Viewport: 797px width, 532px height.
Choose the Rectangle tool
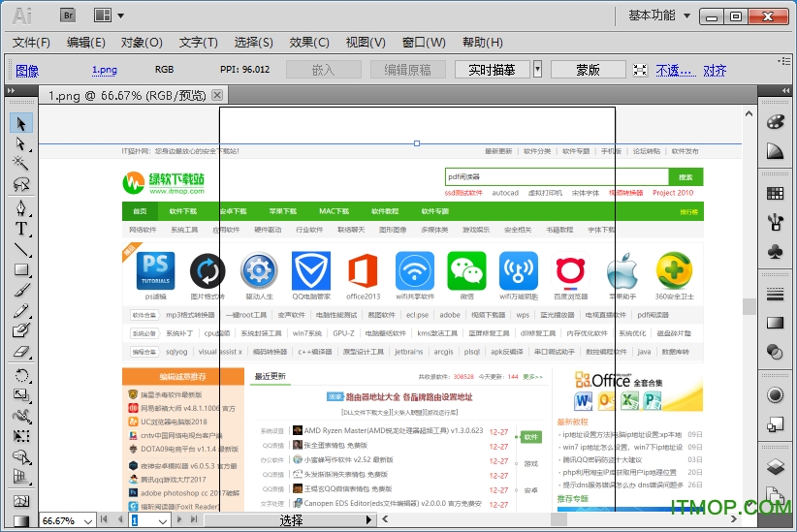(x=20, y=269)
